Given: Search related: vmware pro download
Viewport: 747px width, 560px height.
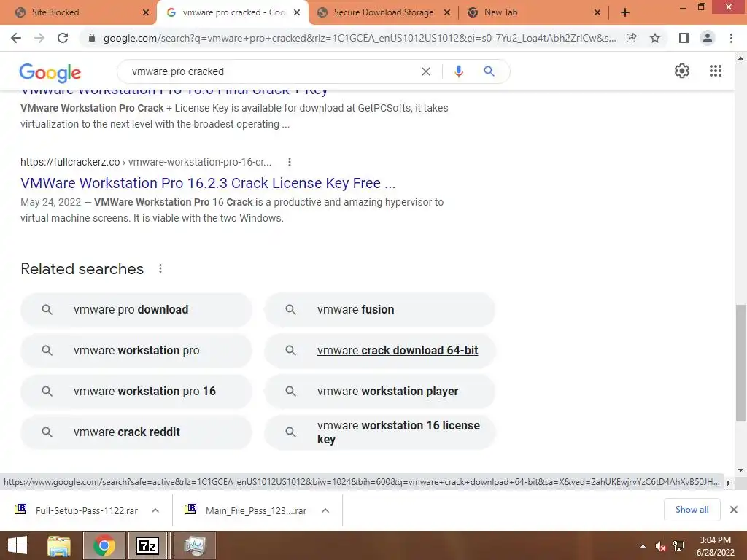Looking at the screenshot, I should coord(136,309).
